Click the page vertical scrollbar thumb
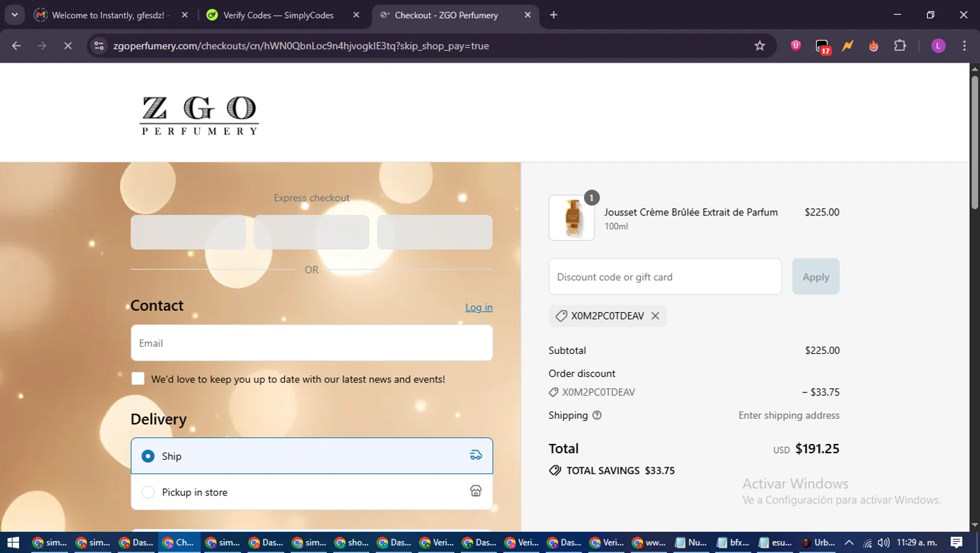The height and width of the screenshot is (553, 980). pyautogui.click(x=974, y=143)
